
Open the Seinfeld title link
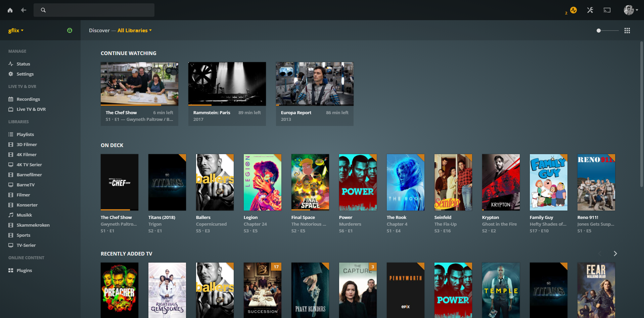(443, 217)
